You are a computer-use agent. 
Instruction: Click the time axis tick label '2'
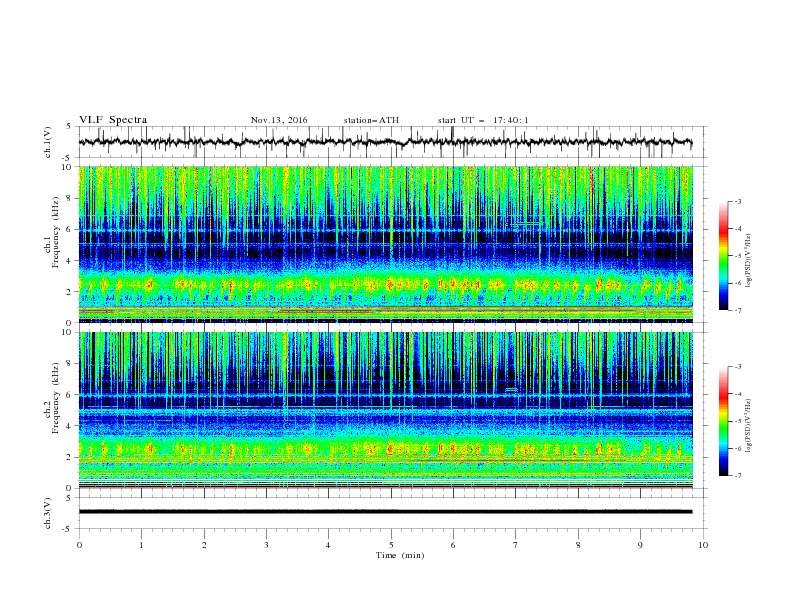coord(204,545)
